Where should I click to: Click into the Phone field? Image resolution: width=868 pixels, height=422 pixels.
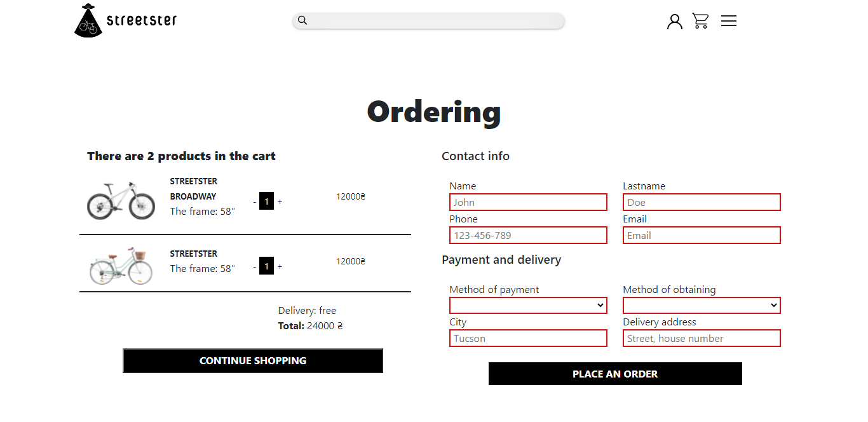click(528, 235)
